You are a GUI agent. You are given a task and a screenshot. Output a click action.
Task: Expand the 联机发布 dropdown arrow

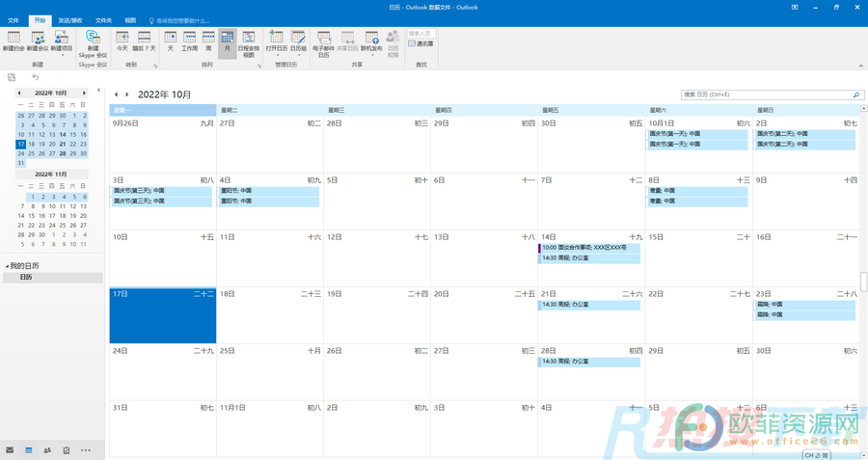click(372, 55)
